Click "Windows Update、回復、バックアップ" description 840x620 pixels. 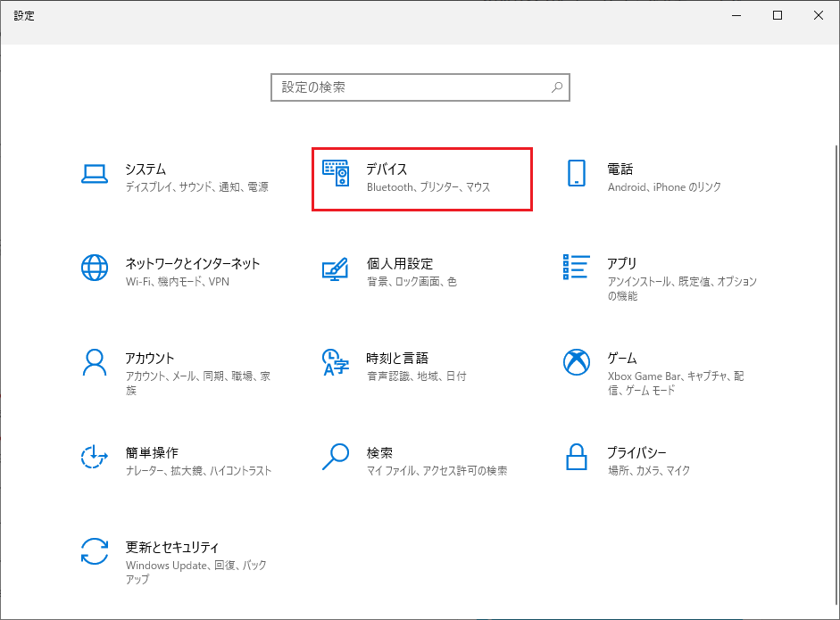196,572
